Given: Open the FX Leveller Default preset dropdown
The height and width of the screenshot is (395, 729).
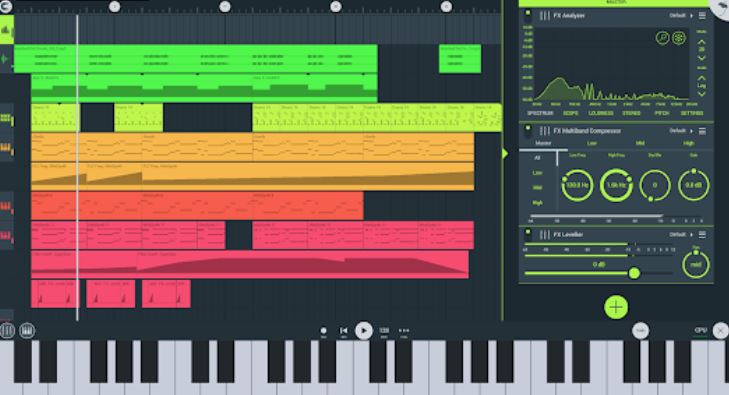Looking at the screenshot, I should 681,235.
